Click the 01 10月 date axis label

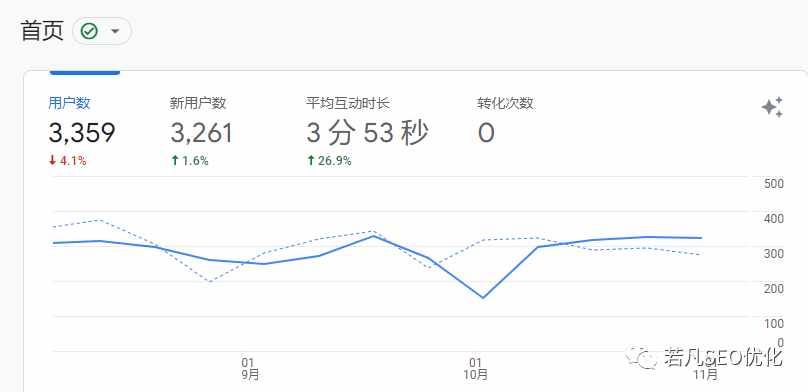(x=475, y=369)
